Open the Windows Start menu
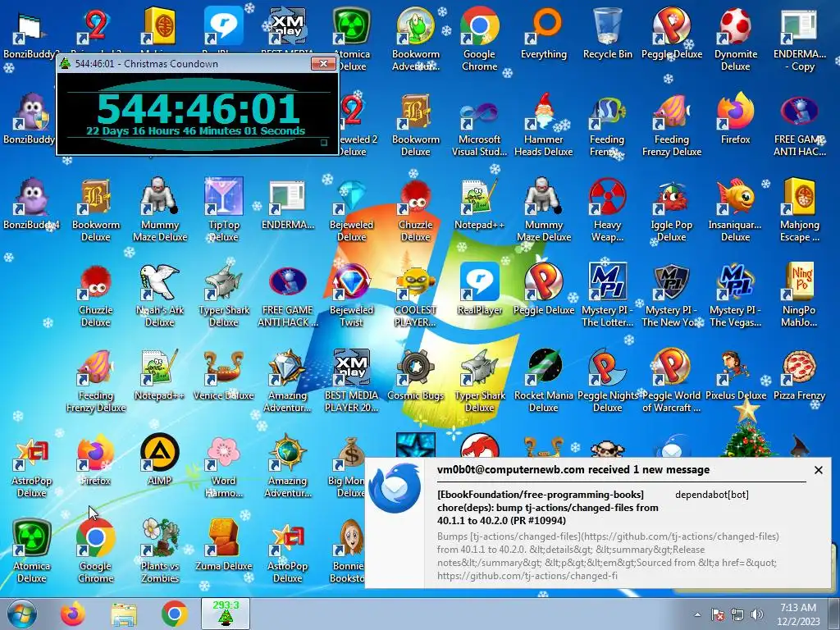 click(x=21, y=614)
